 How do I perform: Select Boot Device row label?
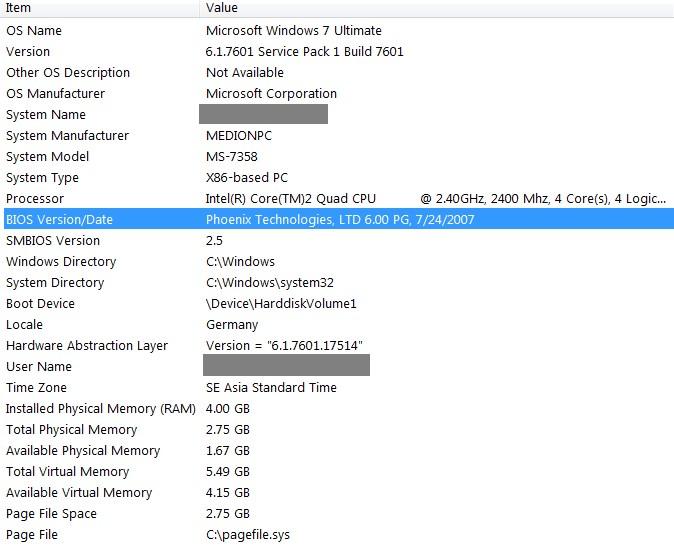click(40, 304)
